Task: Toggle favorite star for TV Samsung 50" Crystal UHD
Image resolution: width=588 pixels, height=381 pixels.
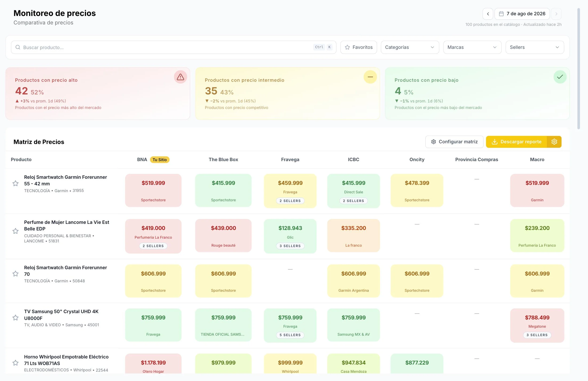Action: pyautogui.click(x=16, y=318)
